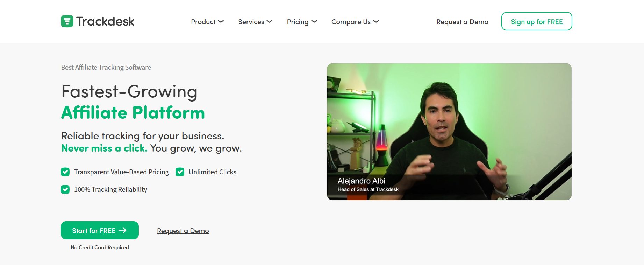Click the Trackdesk wordmark in header

coord(105,22)
